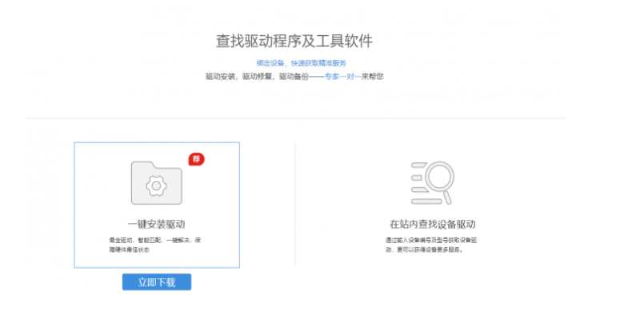Image resolution: width=644 pixels, height=311 pixels.
Task: Open the 专家一对一 link
Action: [x=343, y=76]
